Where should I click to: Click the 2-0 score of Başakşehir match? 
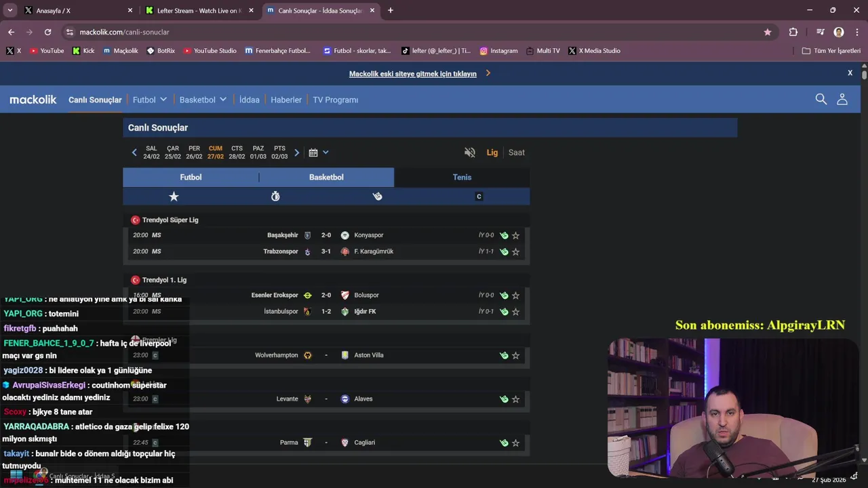click(326, 235)
